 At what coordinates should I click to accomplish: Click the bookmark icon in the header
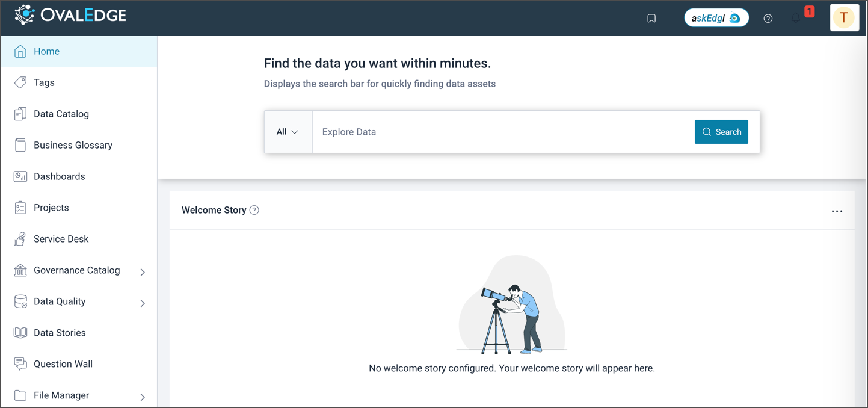tap(651, 19)
